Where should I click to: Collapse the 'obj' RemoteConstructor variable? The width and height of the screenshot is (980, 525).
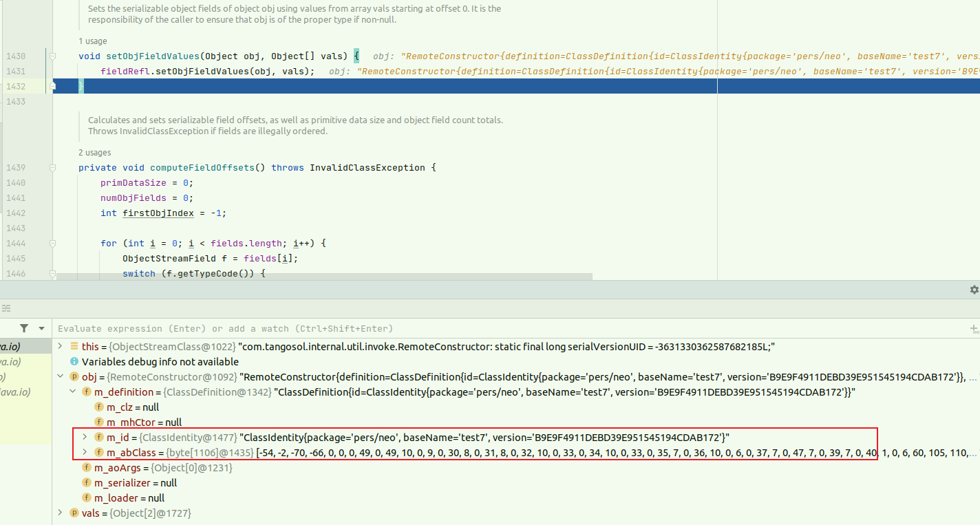click(61, 376)
